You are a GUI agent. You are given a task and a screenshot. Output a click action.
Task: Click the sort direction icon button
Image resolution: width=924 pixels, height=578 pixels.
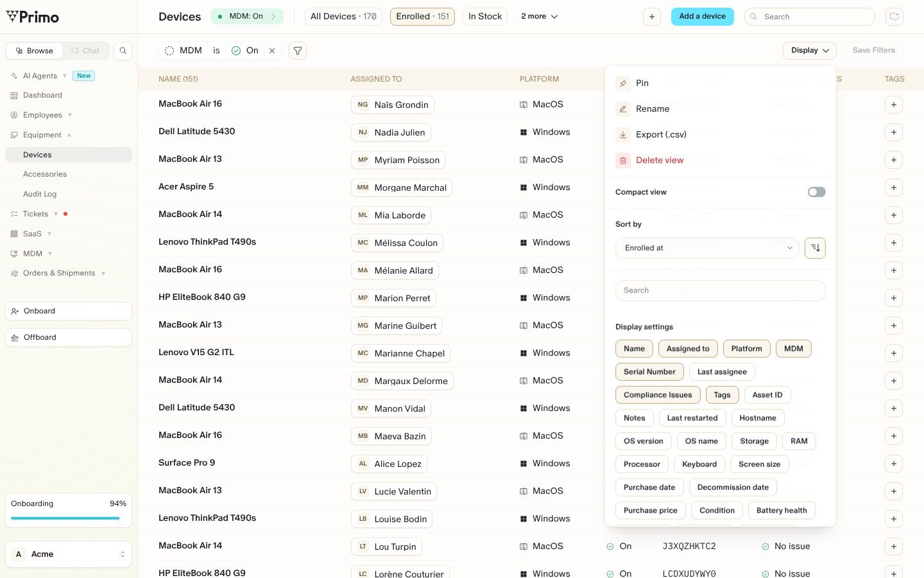pos(815,248)
